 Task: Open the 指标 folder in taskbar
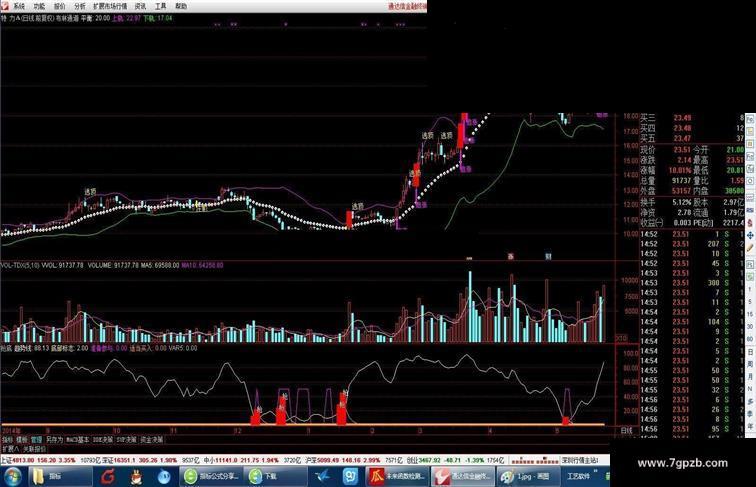coord(60,477)
